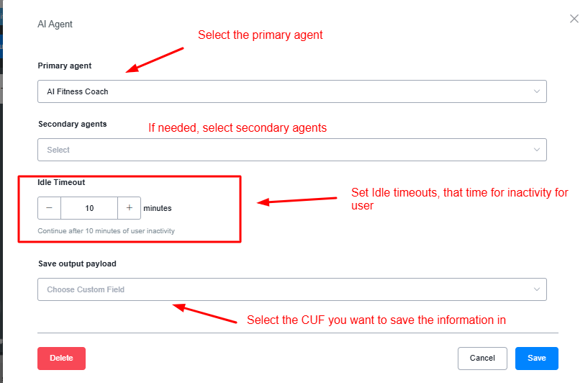Click the AI Agent dialog title
This screenshot has height=383, width=588.
[x=55, y=24]
